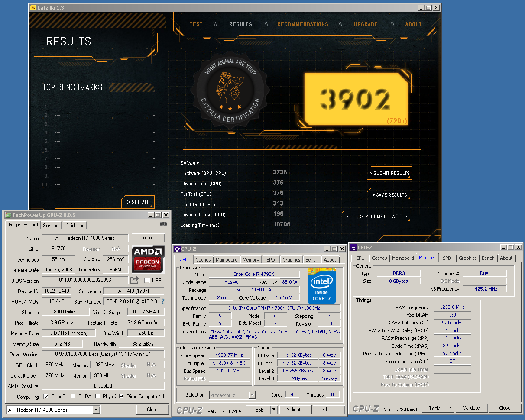525x420 pixels.
Task: Click CHECK RECOMMENDATIONS in Catzilla
Action: [376, 216]
